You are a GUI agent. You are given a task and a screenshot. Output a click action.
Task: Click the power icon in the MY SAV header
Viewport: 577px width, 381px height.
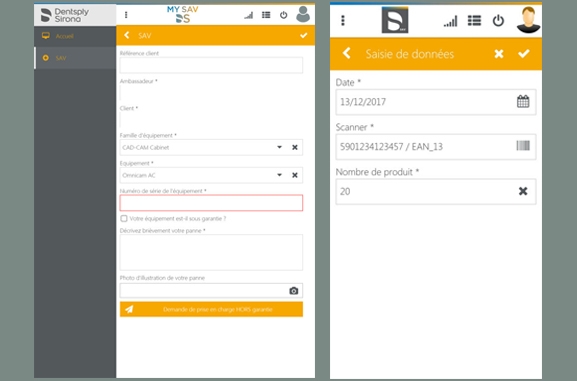tap(283, 15)
